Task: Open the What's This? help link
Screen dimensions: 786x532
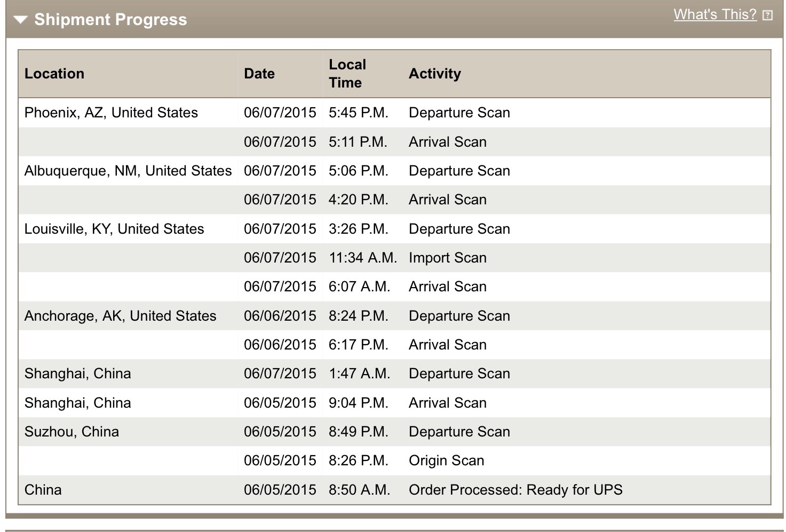Action: tap(715, 14)
